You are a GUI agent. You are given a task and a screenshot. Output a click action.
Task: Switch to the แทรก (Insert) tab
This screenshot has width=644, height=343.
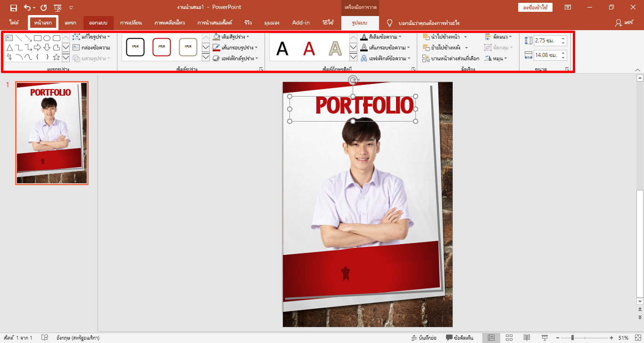(70, 23)
